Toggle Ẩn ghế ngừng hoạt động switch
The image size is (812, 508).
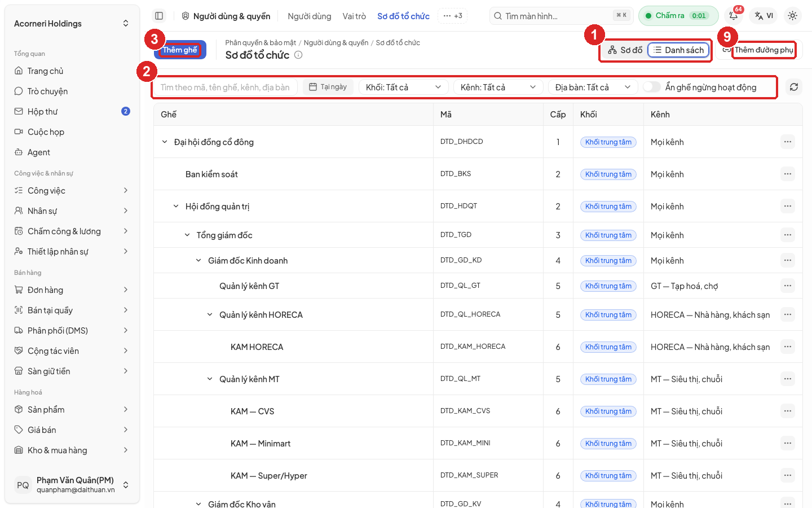point(652,87)
